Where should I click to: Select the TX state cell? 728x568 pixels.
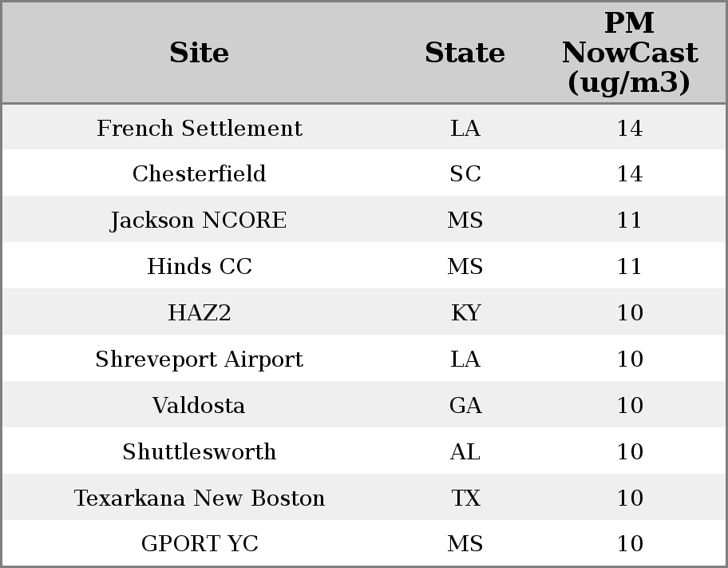click(x=465, y=498)
